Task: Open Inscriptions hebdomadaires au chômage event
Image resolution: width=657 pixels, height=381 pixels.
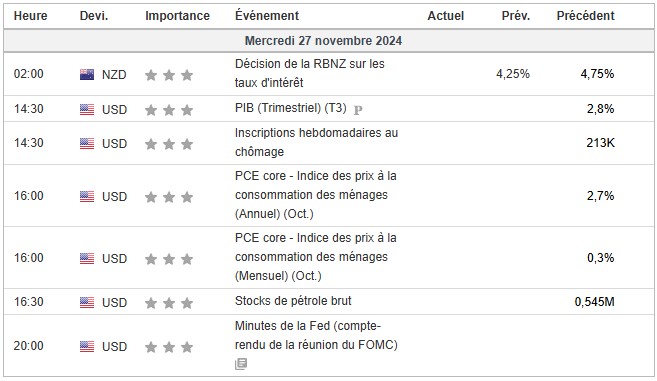Action: (316, 142)
